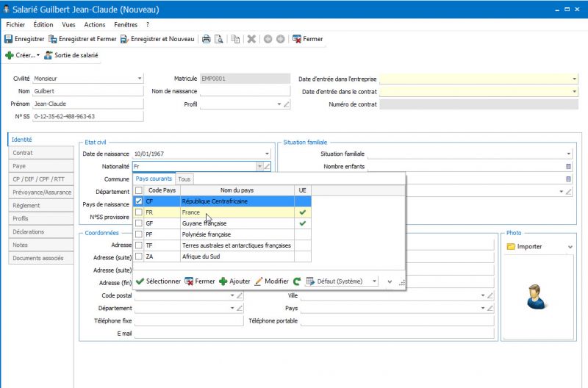Check Terres australes et antarctiques checkbox
This screenshot has width=588, height=388.
coord(139,245)
